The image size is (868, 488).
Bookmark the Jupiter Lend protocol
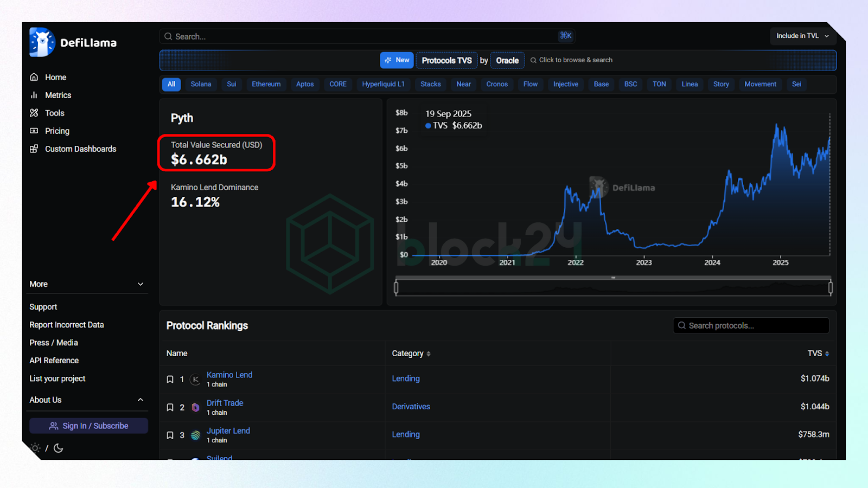click(170, 435)
